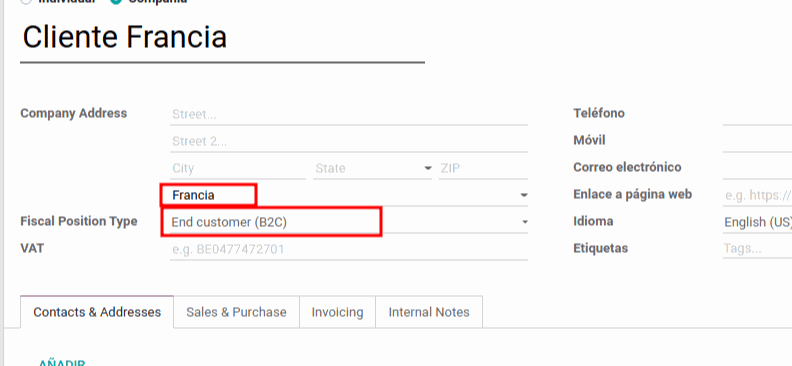Select the Compañía radio button
The image size is (792, 366).
point(116,1)
